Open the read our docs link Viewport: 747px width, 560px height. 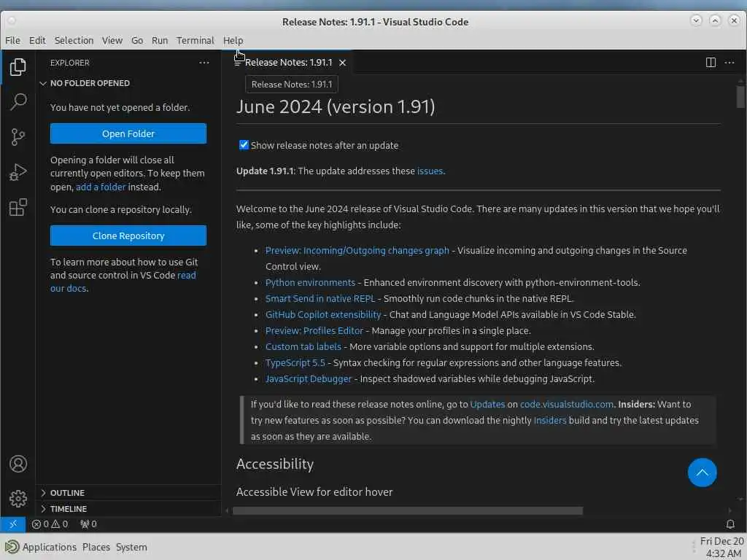(123, 281)
